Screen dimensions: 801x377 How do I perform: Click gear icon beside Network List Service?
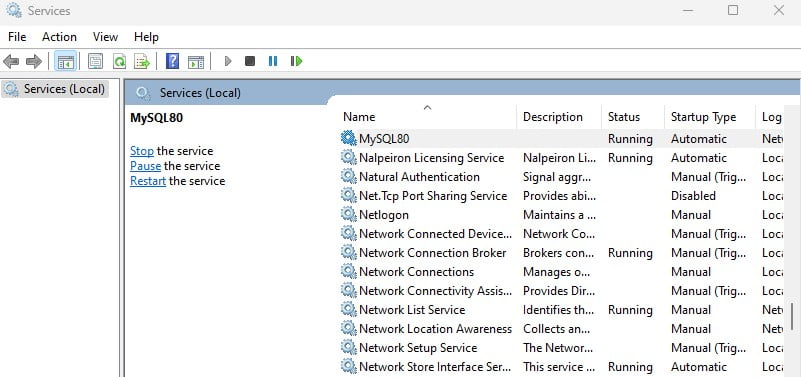click(x=348, y=309)
